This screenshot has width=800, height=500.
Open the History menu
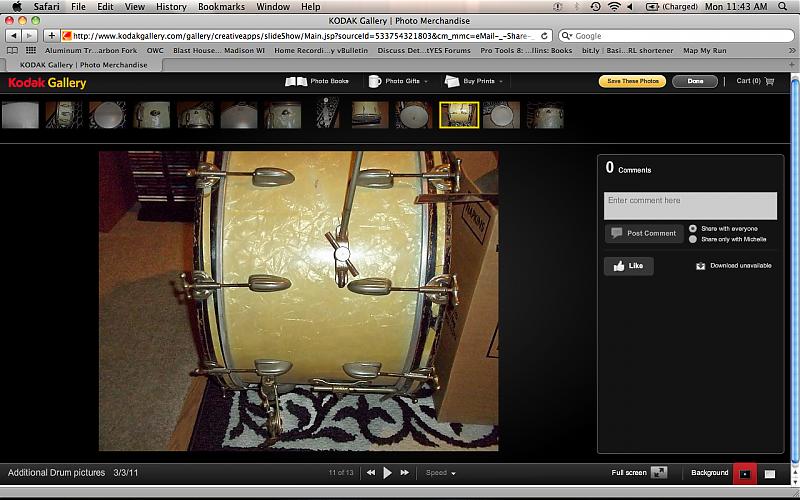[x=171, y=6]
